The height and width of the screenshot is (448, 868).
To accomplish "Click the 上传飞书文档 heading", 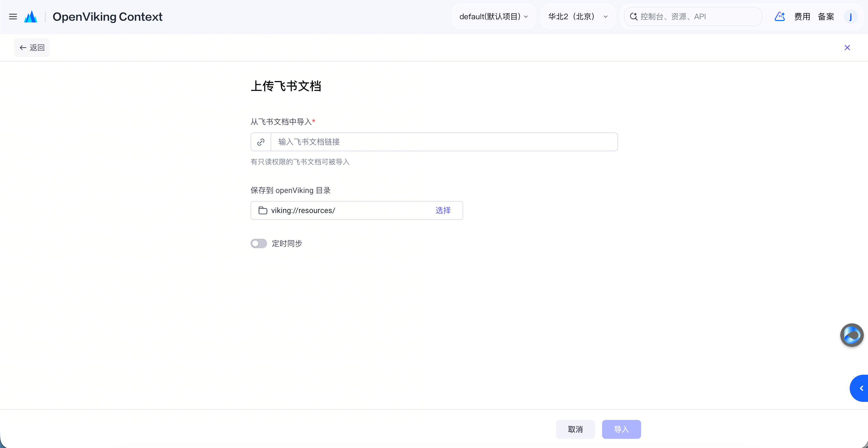I will (x=286, y=86).
